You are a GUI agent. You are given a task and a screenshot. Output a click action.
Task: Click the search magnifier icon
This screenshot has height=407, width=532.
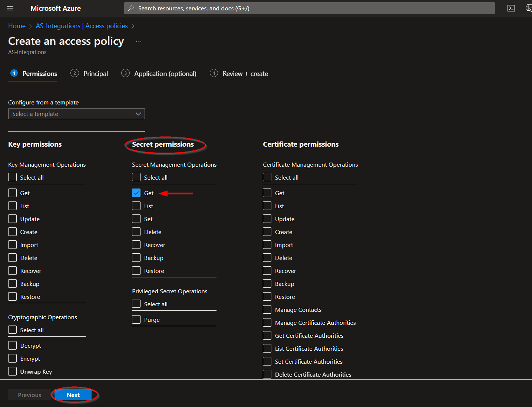pyautogui.click(x=131, y=8)
